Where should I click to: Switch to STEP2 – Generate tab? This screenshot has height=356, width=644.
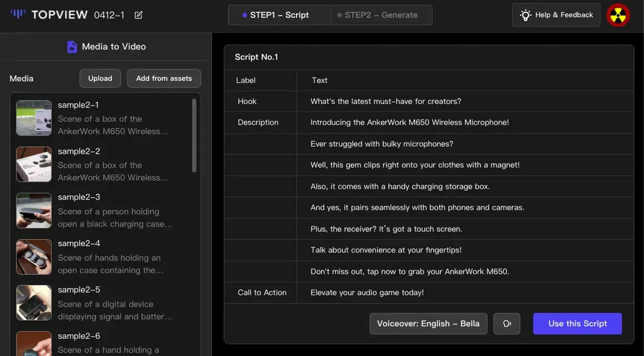[x=381, y=15]
